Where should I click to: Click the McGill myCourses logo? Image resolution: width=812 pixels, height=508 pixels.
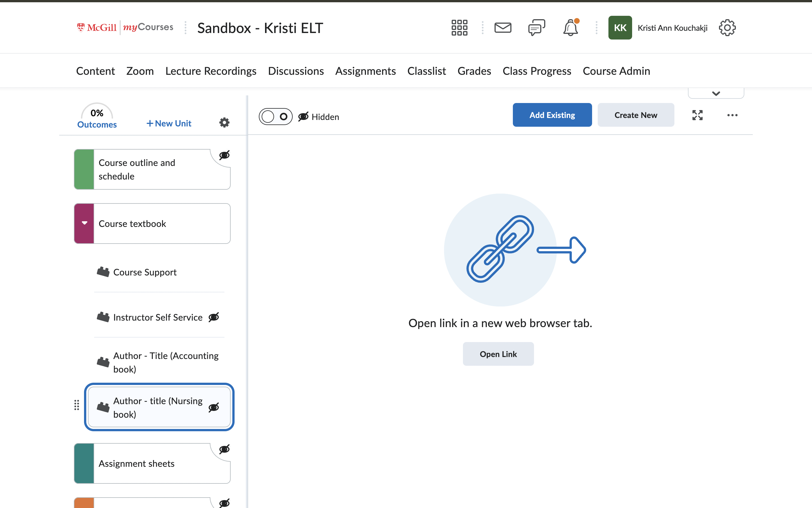click(125, 28)
